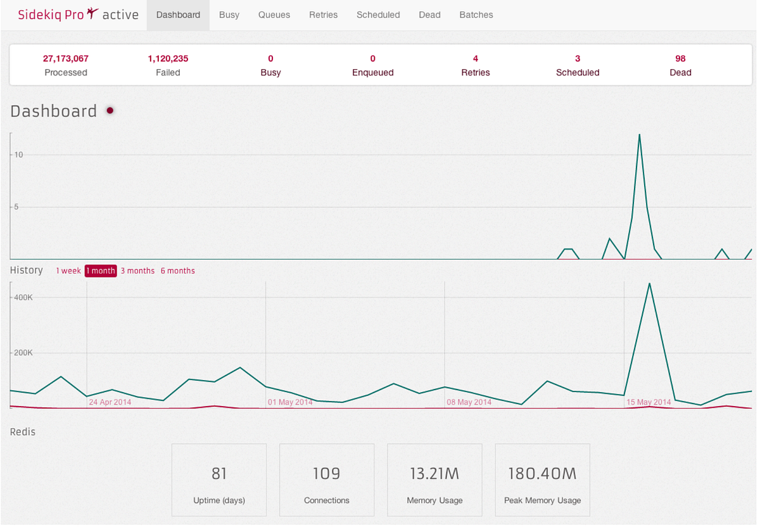Click the currently selected 1 month range

tap(100, 270)
